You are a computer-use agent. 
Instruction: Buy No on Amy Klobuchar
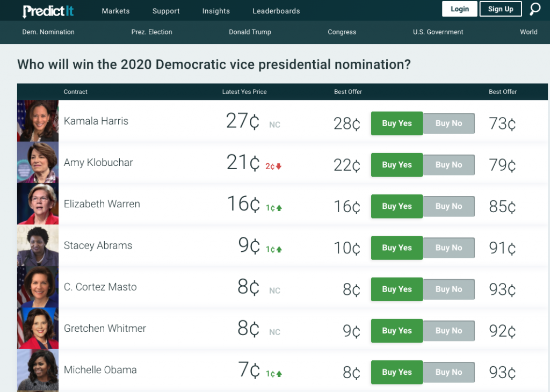pos(449,165)
